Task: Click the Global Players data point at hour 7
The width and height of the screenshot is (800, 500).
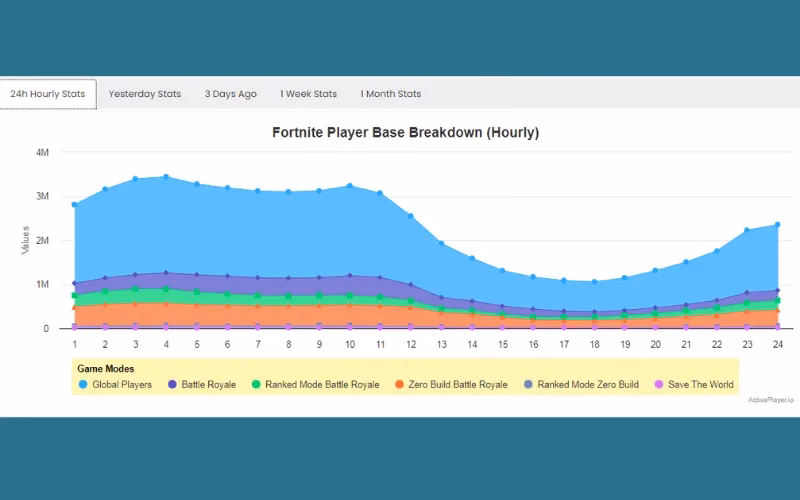Action: pyautogui.click(x=258, y=191)
